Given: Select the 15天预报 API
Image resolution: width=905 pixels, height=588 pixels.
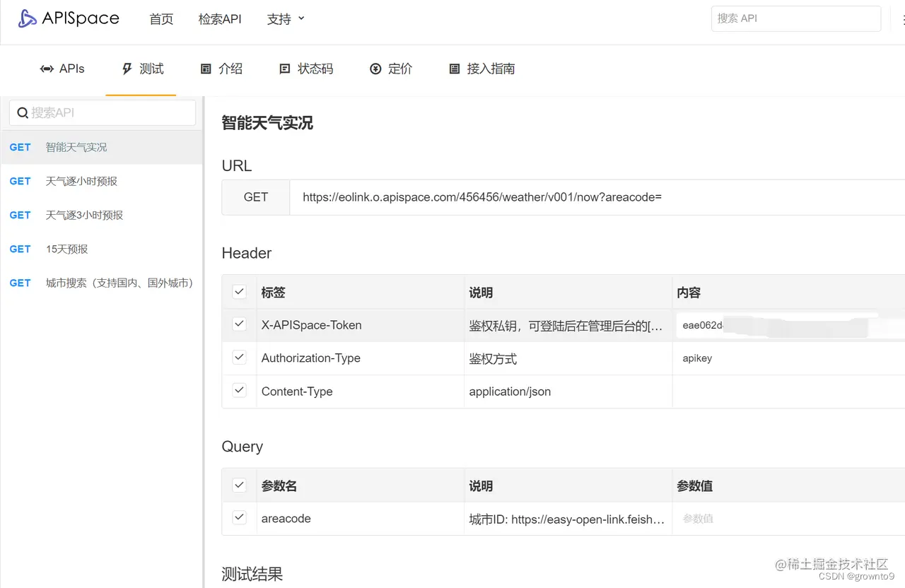Looking at the screenshot, I should pos(101,249).
